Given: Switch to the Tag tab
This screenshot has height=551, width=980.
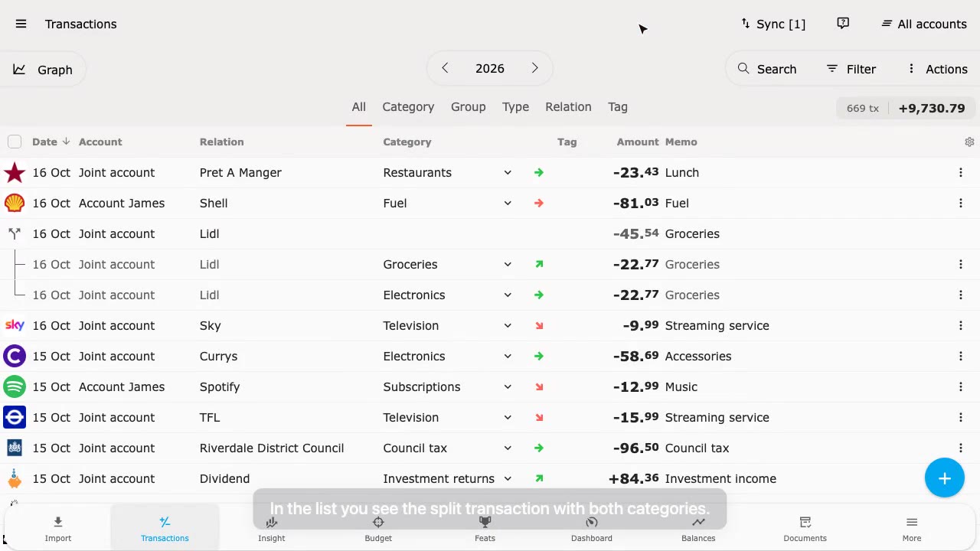Looking at the screenshot, I should (618, 107).
